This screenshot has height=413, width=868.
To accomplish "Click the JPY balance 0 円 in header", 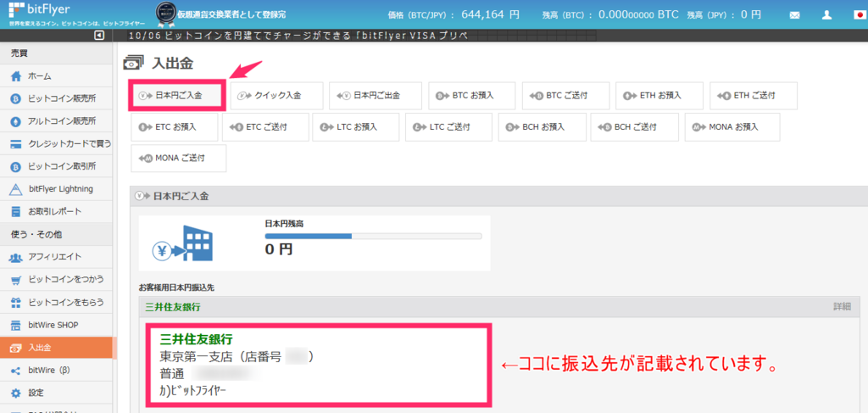I will pyautogui.click(x=751, y=14).
